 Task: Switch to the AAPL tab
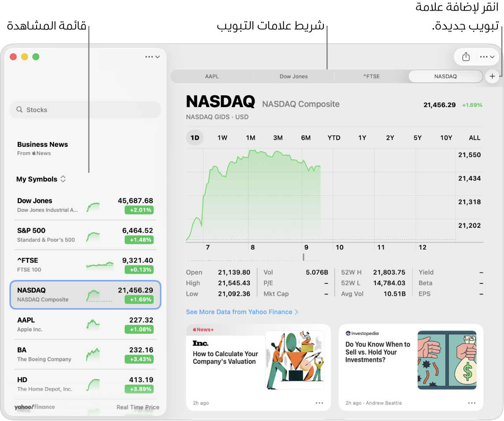[x=212, y=76]
